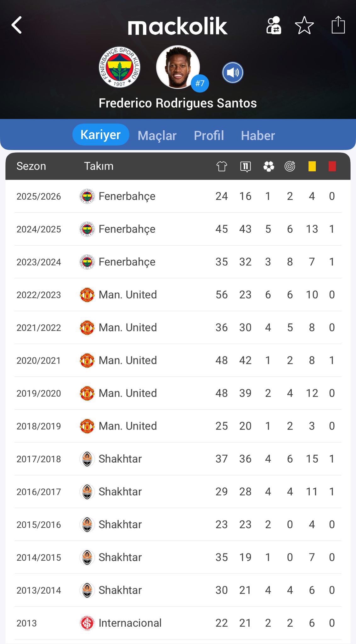Switch to the Maçlar tab
The width and height of the screenshot is (356, 644).
[157, 136]
